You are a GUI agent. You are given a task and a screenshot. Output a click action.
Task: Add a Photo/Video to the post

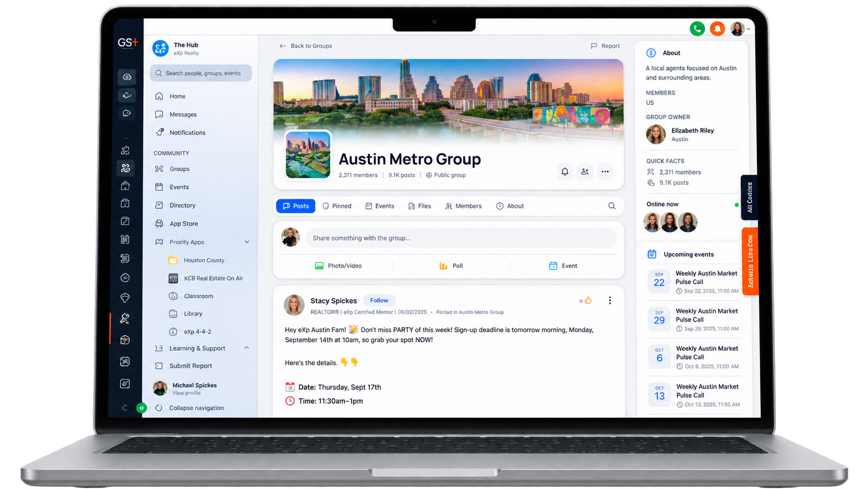(338, 266)
